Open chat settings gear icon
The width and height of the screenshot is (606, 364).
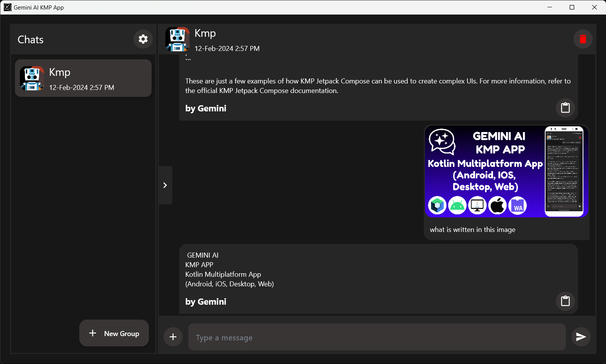click(143, 39)
